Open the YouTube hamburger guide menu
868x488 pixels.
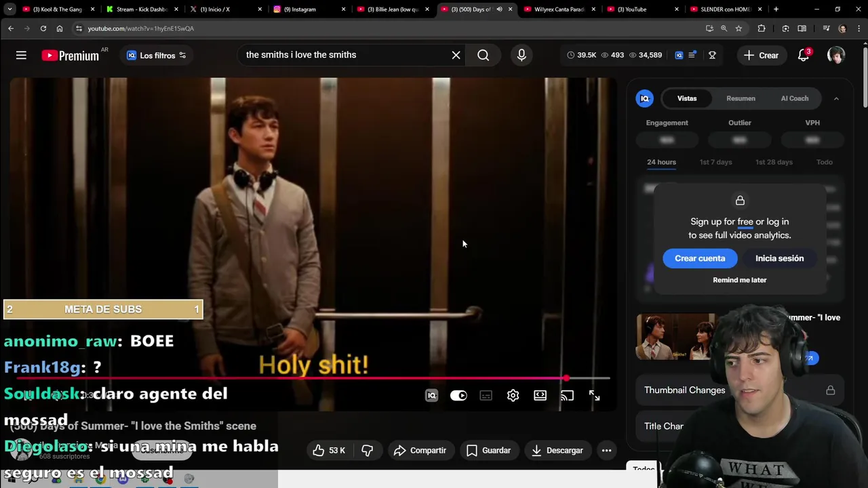click(21, 56)
